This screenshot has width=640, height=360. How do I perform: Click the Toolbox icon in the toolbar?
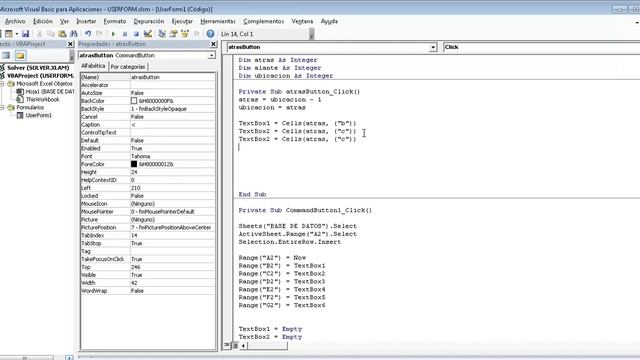tap(196, 34)
